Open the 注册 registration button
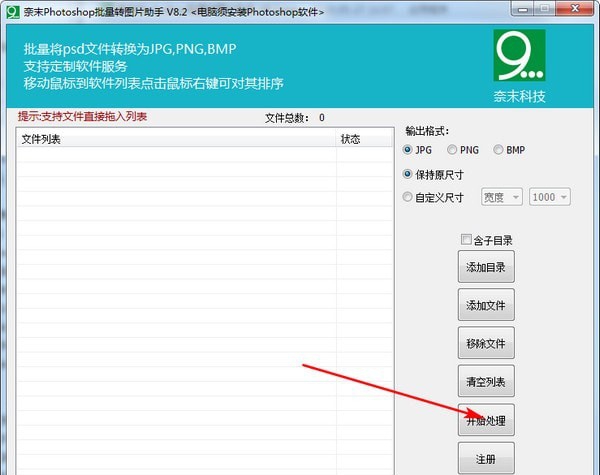 click(x=486, y=459)
